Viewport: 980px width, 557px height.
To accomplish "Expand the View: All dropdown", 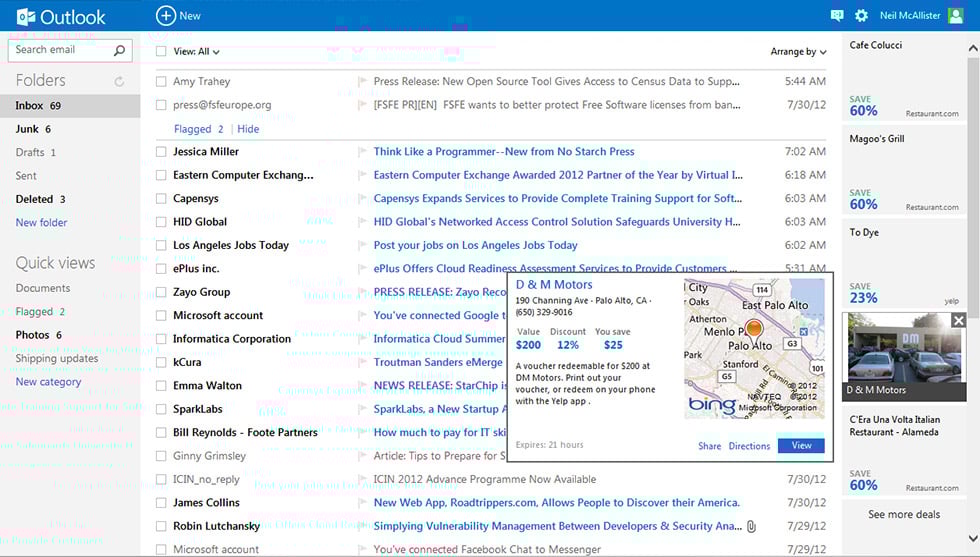I will (196, 51).
